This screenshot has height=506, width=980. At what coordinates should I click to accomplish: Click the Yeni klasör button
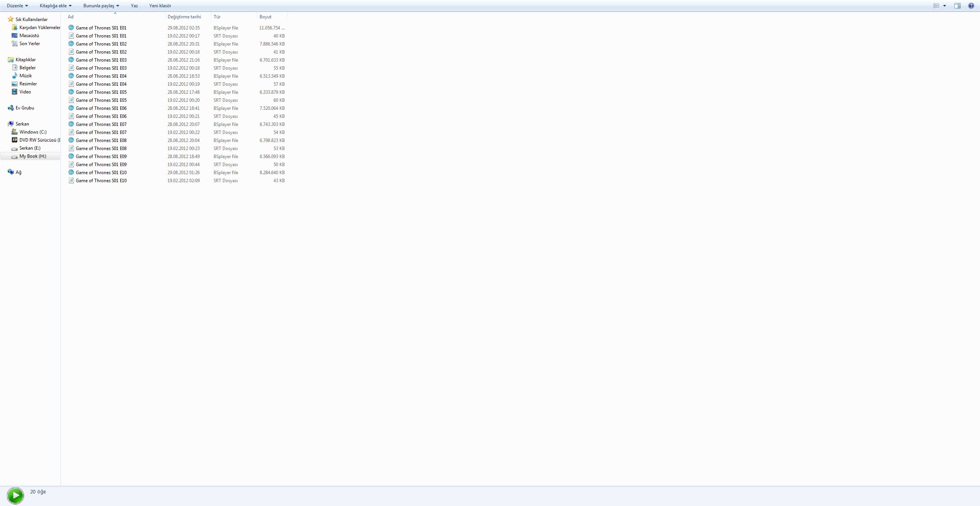tap(160, 5)
